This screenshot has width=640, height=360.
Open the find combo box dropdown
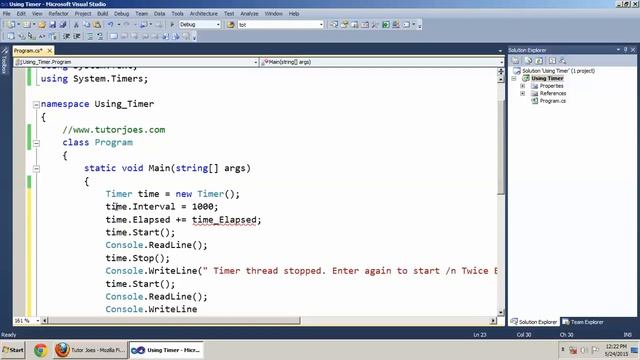[321, 25]
